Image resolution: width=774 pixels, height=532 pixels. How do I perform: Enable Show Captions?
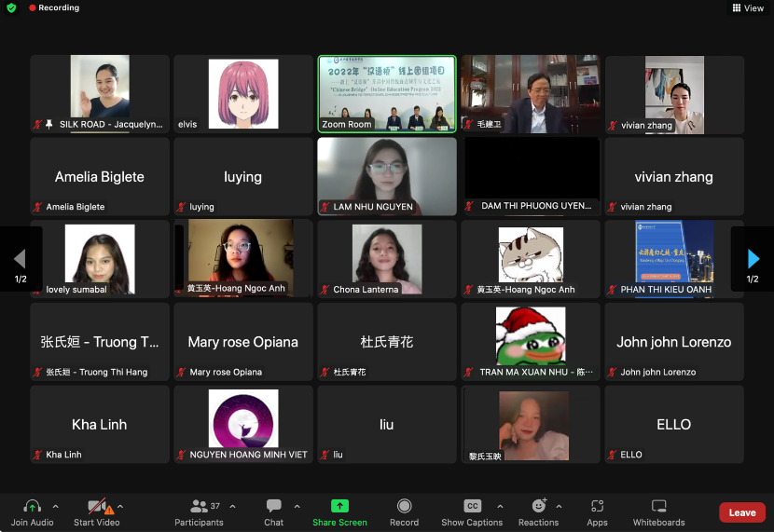472,507
